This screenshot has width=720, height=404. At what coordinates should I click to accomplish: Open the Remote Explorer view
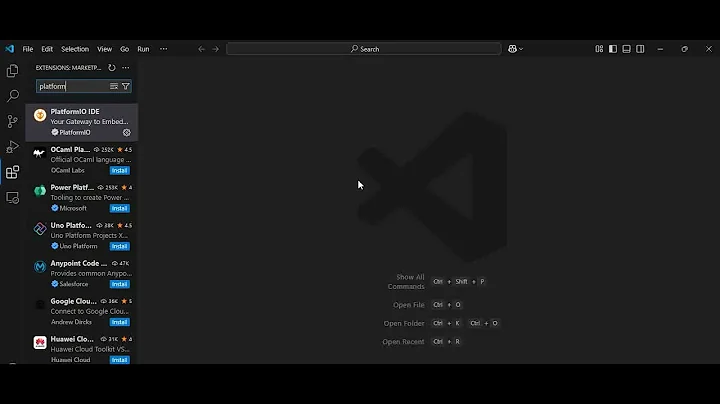(x=12, y=198)
